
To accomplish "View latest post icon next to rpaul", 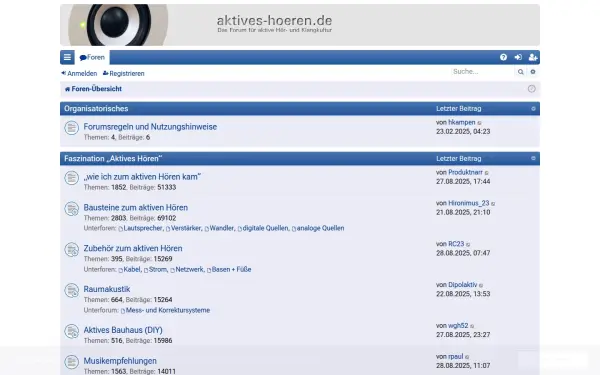I will 467,357.
